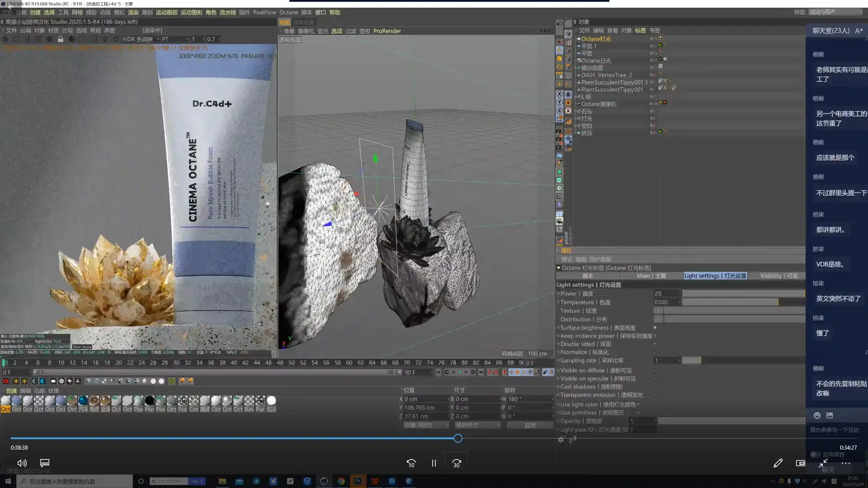Select the Rotate tool icon

pos(560,66)
